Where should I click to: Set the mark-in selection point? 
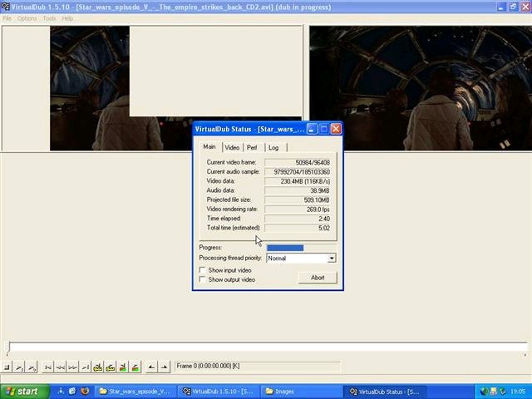pyautogui.click(x=151, y=367)
